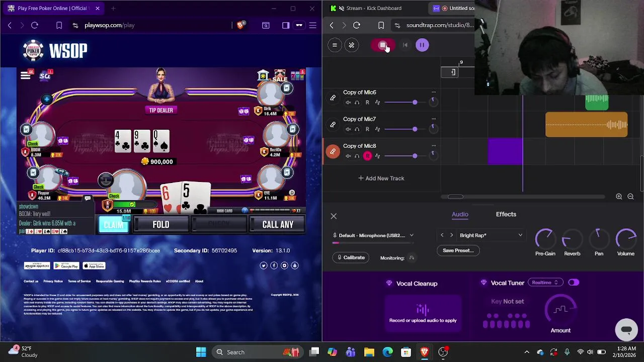Open the Soundtrap chat support bubble
644x362 pixels.
pos(626,330)
